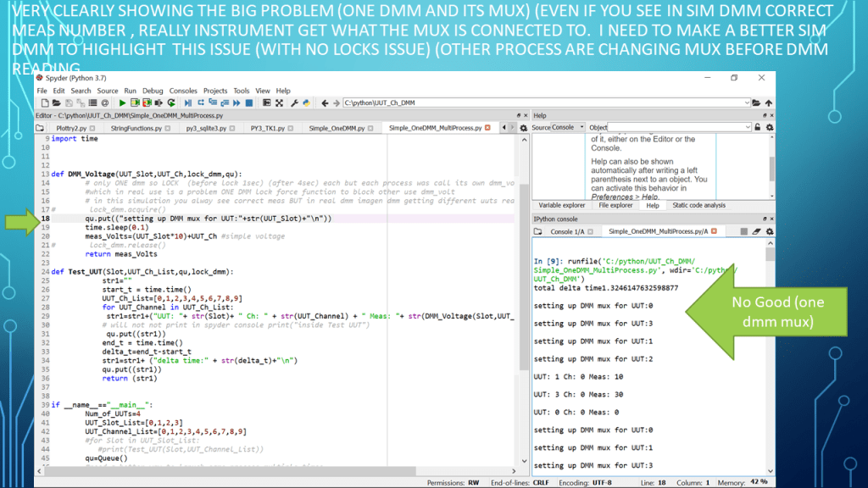This screenshot has height=488, width=868.
Task: Switch to the Simple_OneDMM.py editor tab
Action: pyautogui.click(x=337, y=129)
